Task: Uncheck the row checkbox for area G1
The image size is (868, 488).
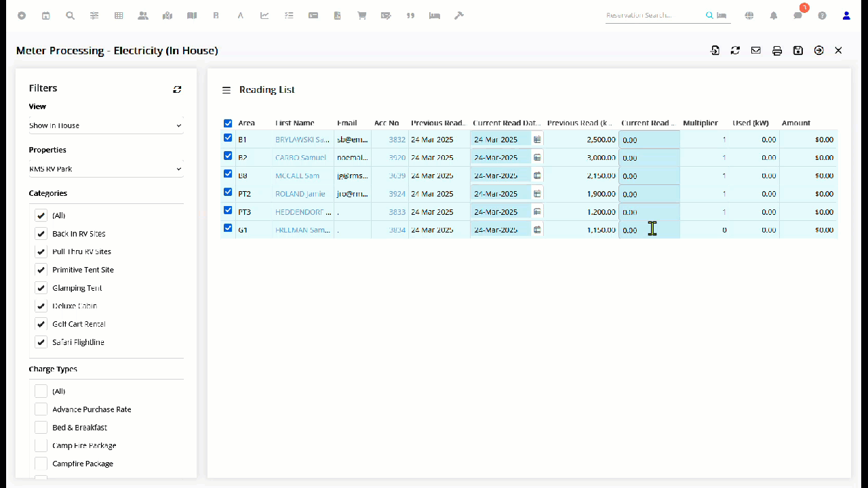Action: [228, 228]
